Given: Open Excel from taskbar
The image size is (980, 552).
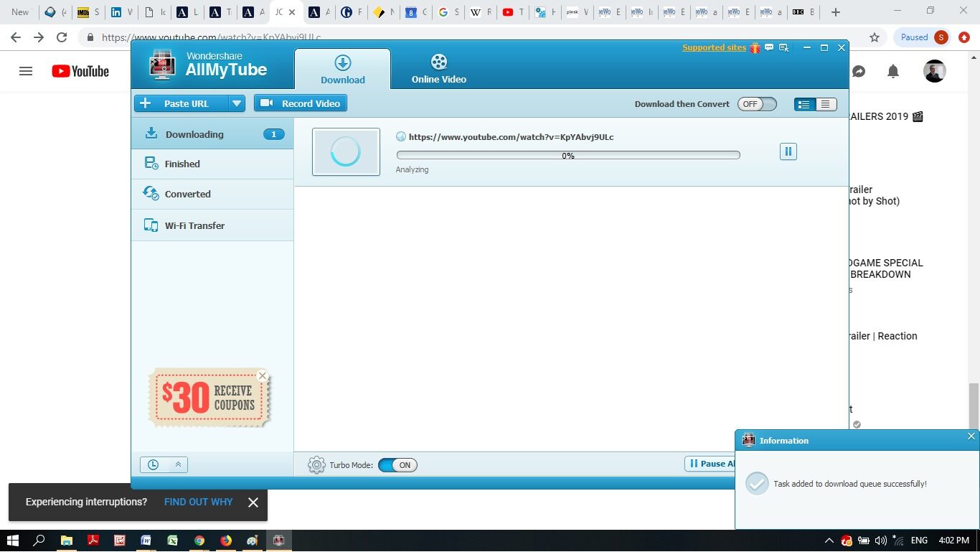Looking at the screenshot, I should click(173, 541).
